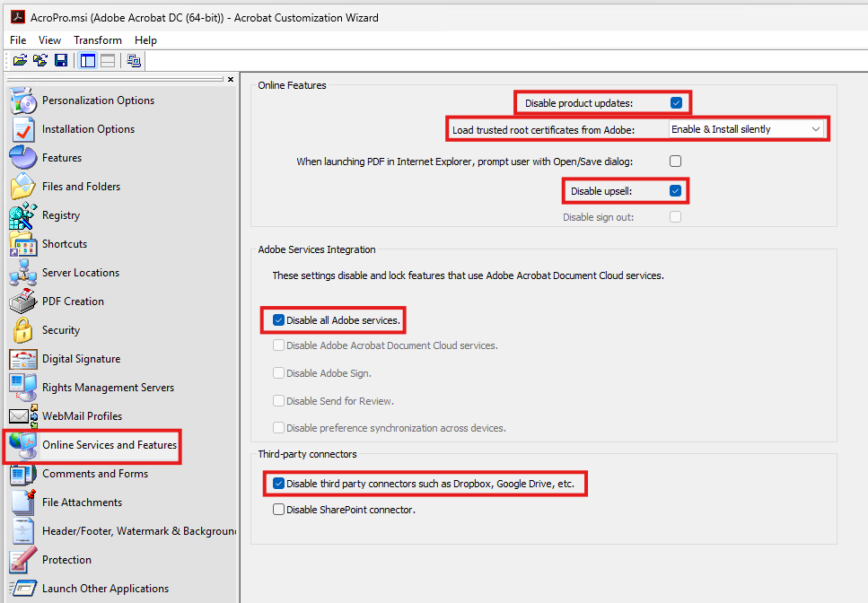Toggle the navigation pane view icon
868x603 pixels.
88,60
